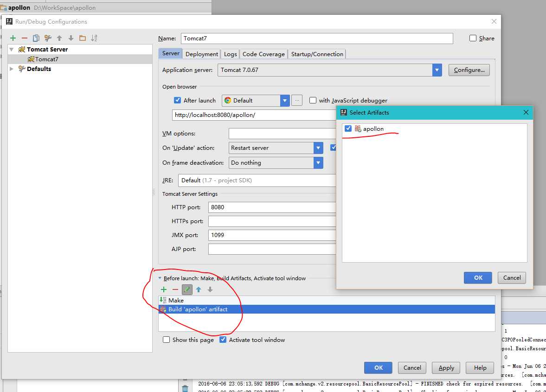Move configuration down in toolbar
The height and width of the screenshot is (392, 546).
pyautogui.click(x=71, y=38)
